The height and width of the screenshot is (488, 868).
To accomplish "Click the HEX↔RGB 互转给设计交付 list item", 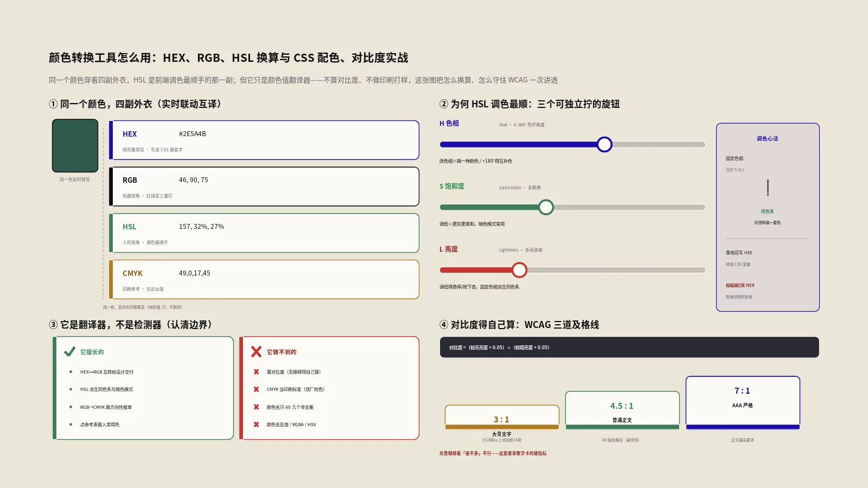I will tap(107, 372).
